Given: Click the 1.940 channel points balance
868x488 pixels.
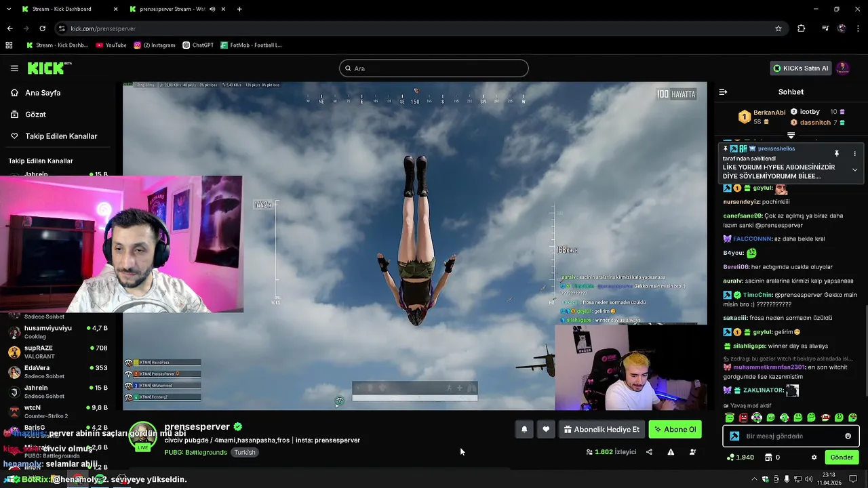Looking at the screenshot, I should [x=740, y=457].
